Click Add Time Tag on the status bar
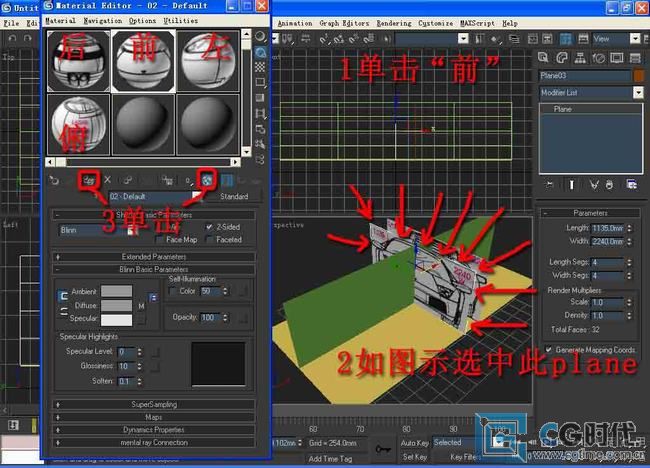This screenshot has height=468, width=650. tap(330, 458)
